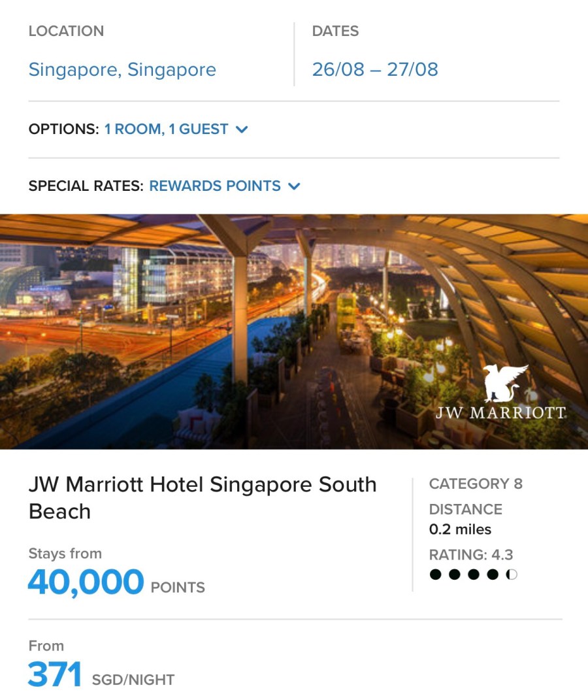Click the chevron beside 1 ROOM, 1 GUEST

coord(242,129)
